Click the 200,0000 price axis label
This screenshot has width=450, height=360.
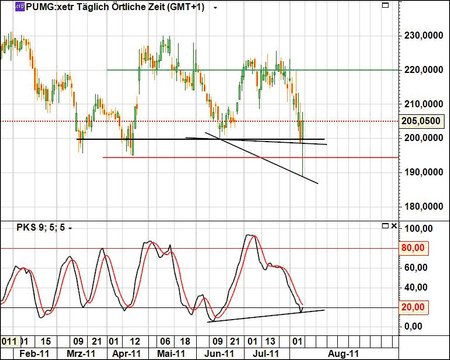point(424,138)
